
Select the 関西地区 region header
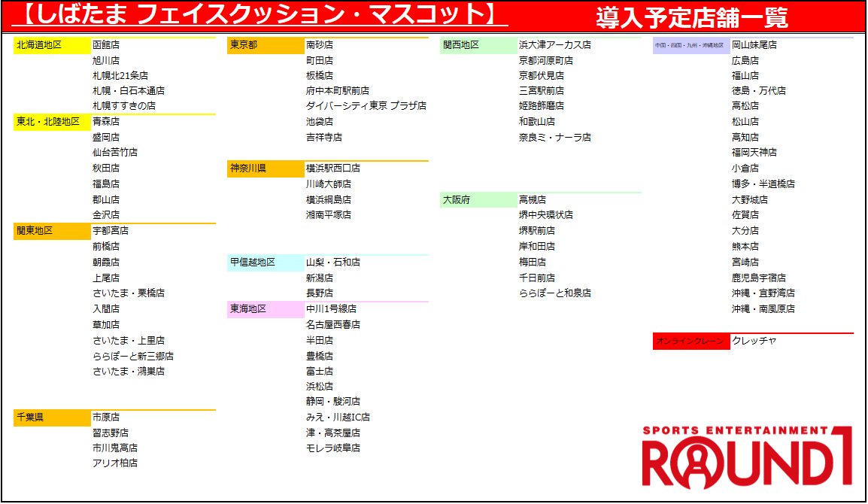[478, 45]
